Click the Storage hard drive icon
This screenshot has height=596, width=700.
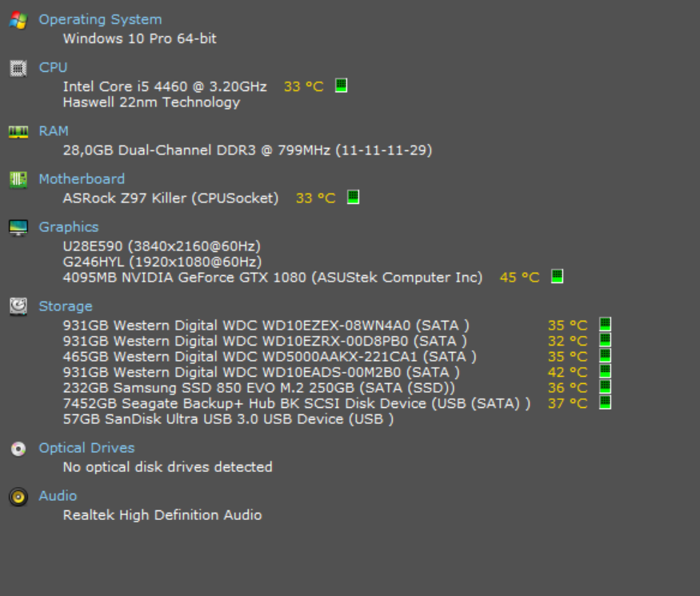(18, 306)
